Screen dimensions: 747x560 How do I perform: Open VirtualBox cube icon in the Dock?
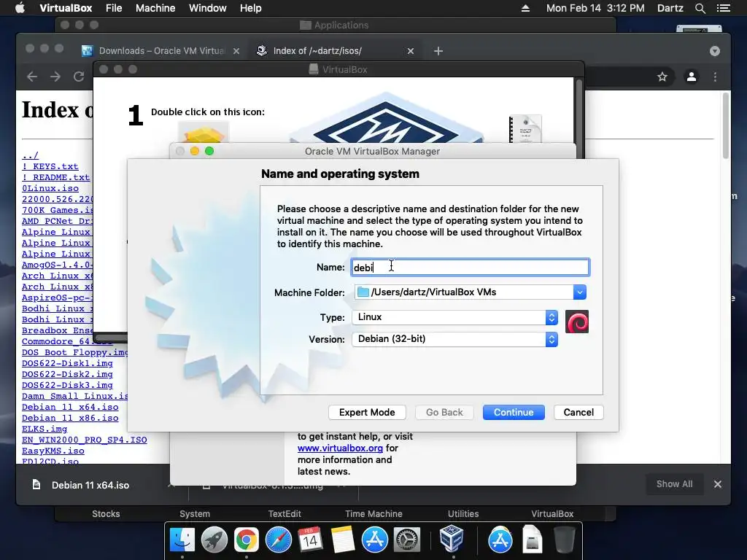(452, 539)
